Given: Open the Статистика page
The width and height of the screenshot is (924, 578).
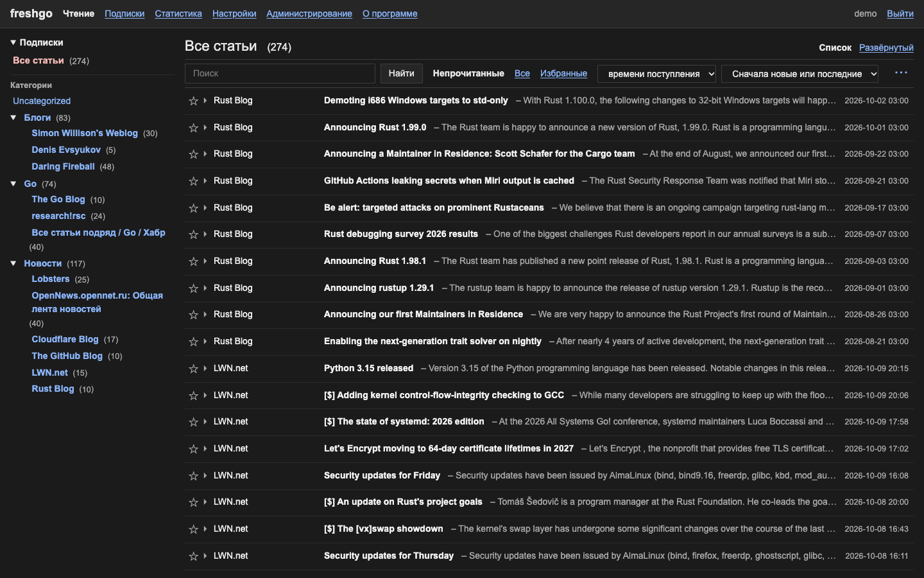Looking at the screenshot, I should (178, 13).
